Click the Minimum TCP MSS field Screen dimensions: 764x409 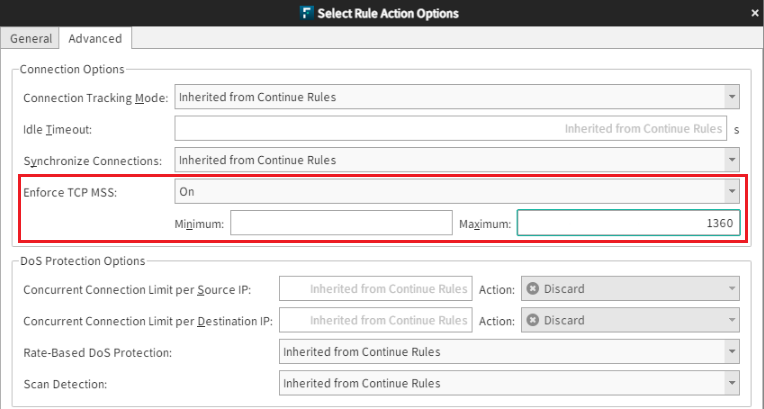pos(341,223)
